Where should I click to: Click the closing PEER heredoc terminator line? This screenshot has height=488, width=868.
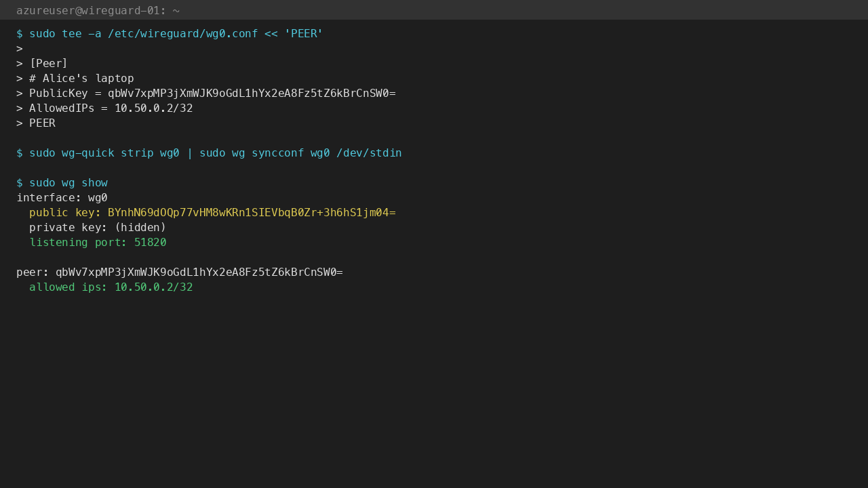coord(36,123)
